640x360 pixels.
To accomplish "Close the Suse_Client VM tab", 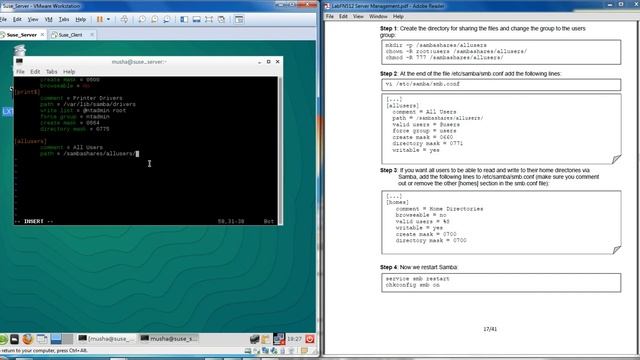I will click(92, 35).
